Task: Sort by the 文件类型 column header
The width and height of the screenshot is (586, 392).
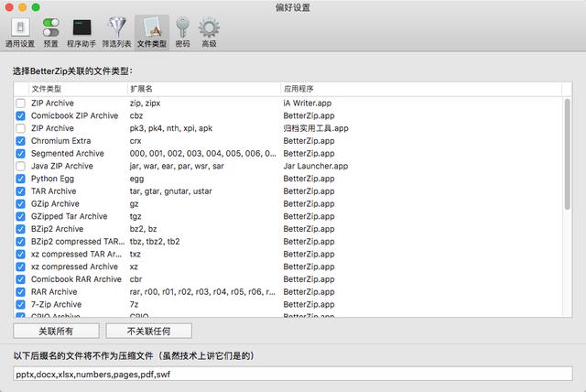Action: click(x=47, y=89)
